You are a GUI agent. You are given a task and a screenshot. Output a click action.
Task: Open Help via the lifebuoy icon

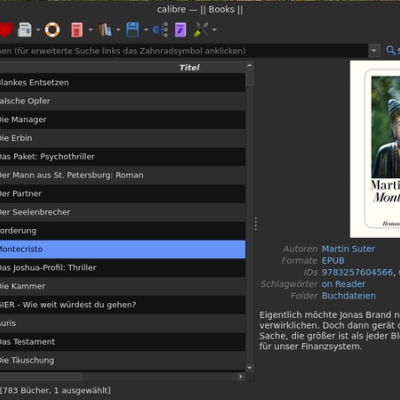point(52,30)
